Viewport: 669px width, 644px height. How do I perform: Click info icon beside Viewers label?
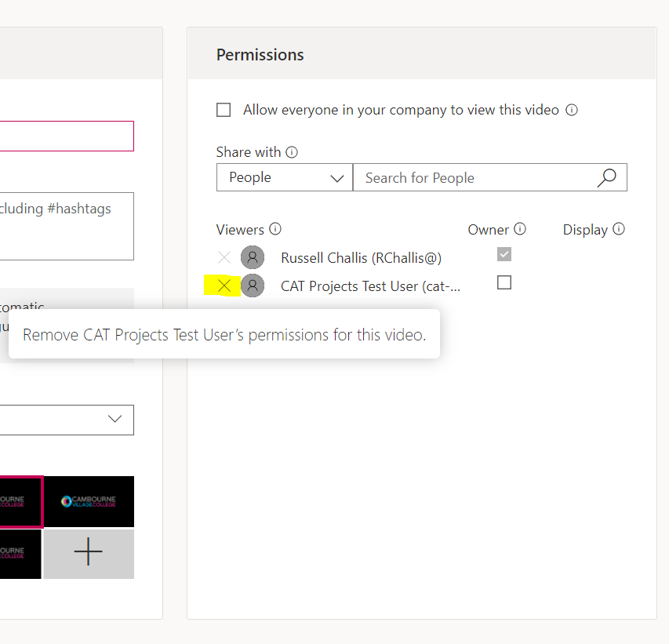[275, 229]
